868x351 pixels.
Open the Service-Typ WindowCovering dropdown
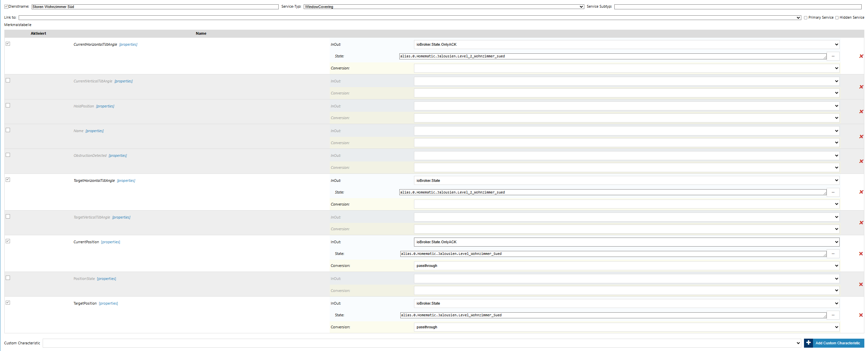(443, 7)
